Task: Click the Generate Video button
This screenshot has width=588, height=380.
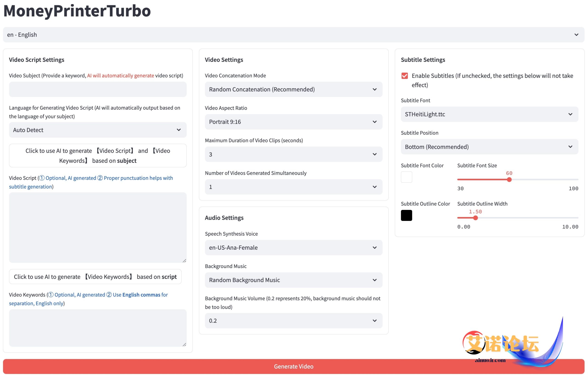Action: [294, 366]
